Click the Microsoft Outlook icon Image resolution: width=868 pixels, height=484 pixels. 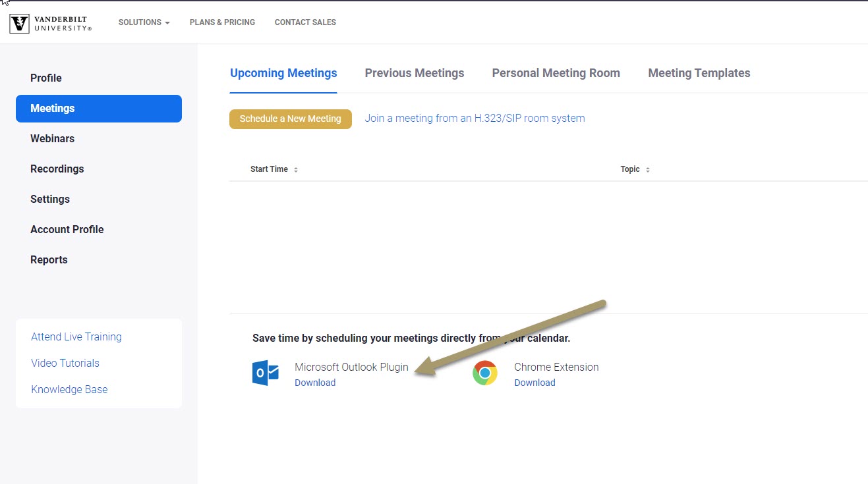tap(266, 373)
